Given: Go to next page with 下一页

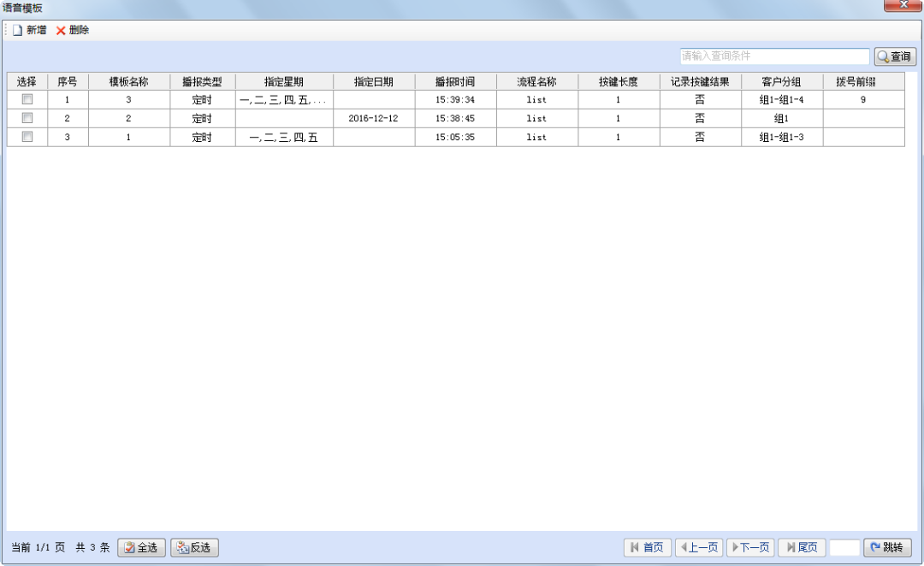Looking at the screenshot, I should pos(749,547).
